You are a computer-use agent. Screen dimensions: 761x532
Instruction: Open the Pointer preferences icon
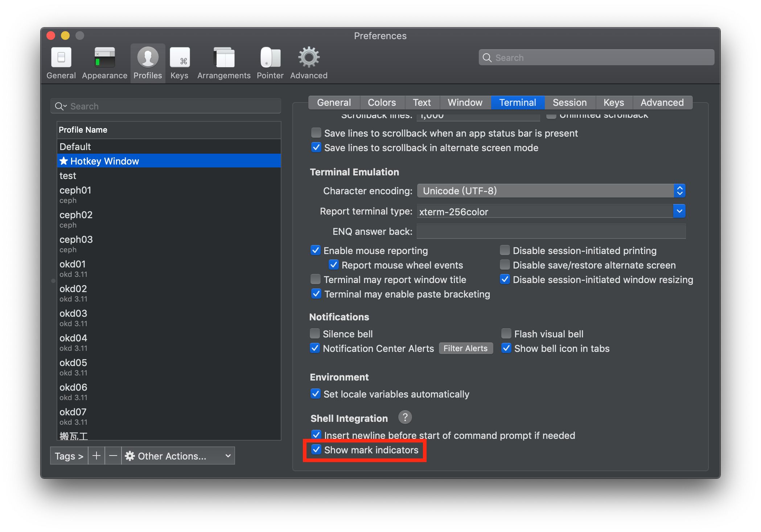point(270,57)
